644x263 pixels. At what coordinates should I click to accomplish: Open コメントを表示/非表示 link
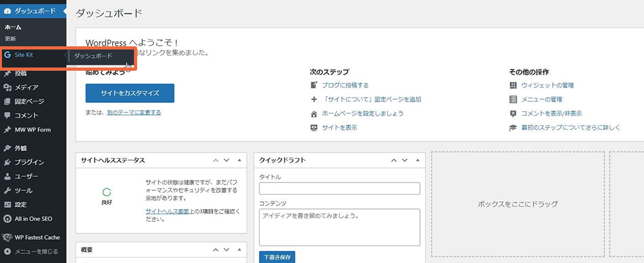coord(552,114)
